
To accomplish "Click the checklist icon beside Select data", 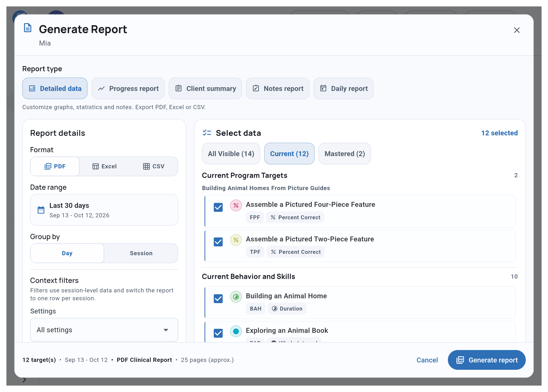I will (207, 133).
